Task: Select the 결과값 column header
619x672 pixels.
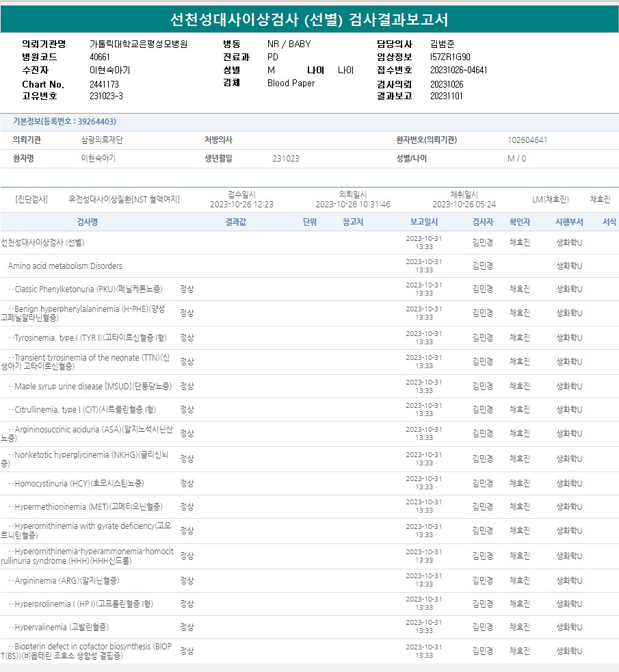Action: point(236,222)
